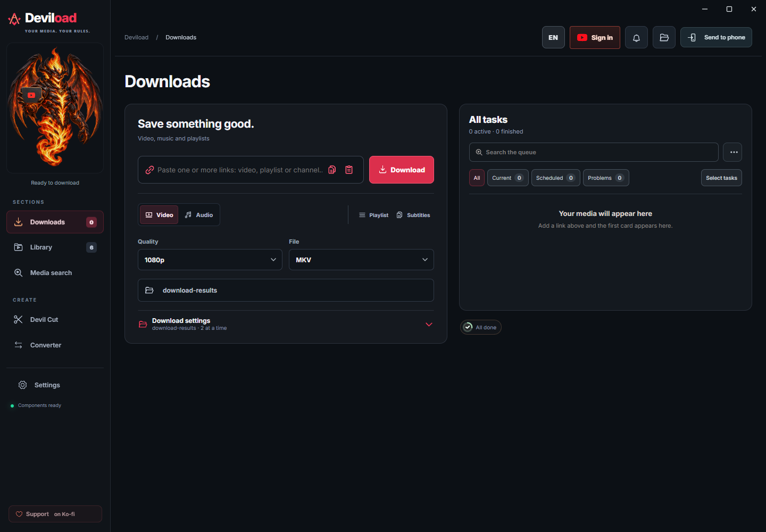This screenshot has height=532, width=766.
Task: Click the Deviload breadcrumb link
Action: (136, 37)
